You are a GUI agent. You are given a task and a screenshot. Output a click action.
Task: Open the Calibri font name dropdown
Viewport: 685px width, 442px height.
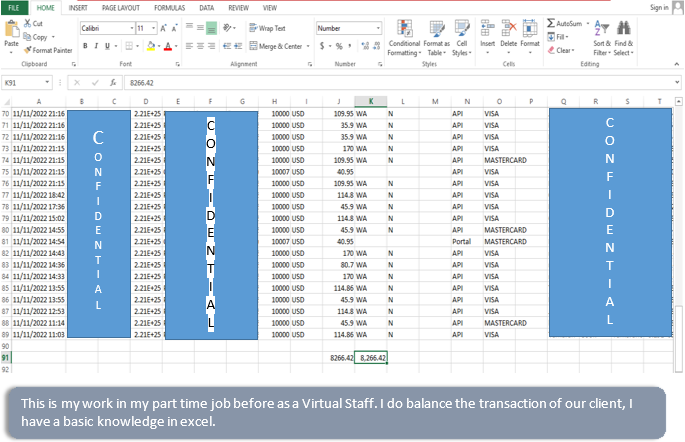pos(132,28)
